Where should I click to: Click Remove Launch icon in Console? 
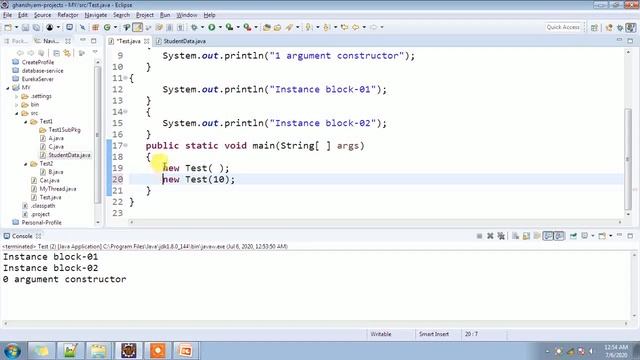490,236
